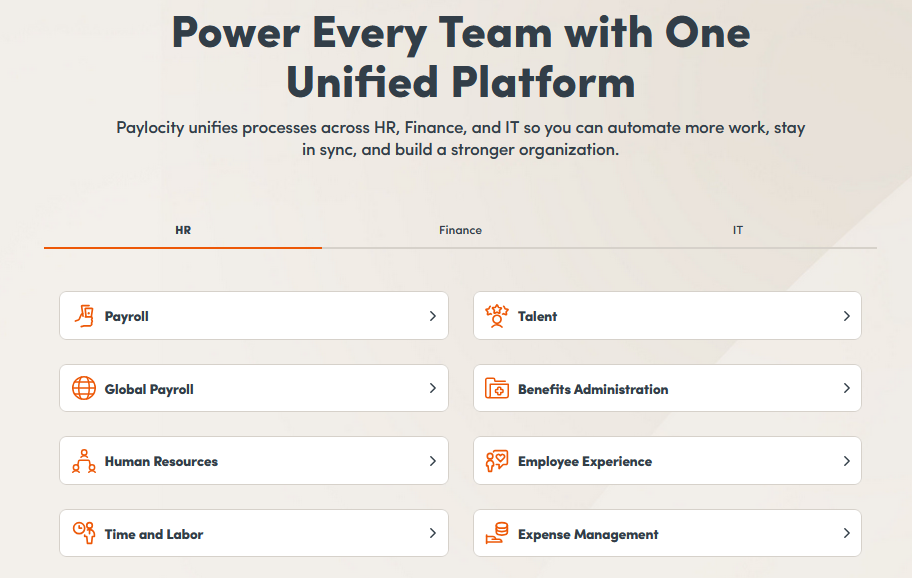Click the Global Payroll globe icon
The width and height of the screenshot is (912, 578).
[84, 388]
